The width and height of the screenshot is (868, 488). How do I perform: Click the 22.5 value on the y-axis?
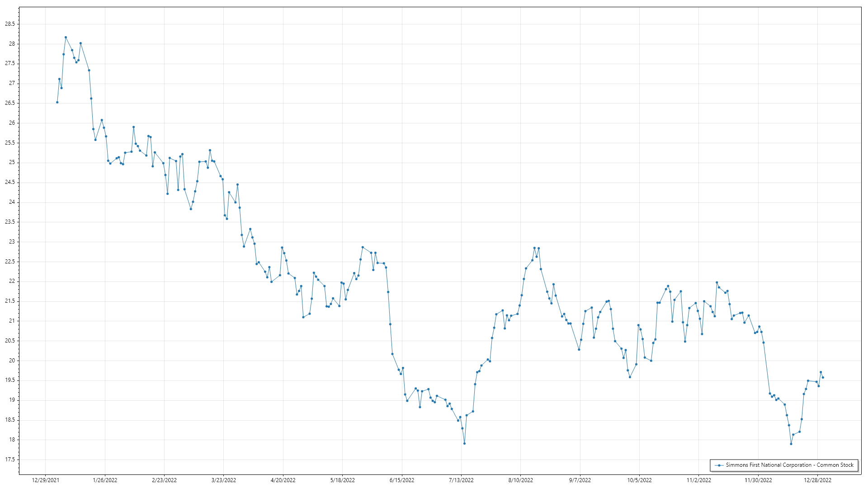coord(10,262)
